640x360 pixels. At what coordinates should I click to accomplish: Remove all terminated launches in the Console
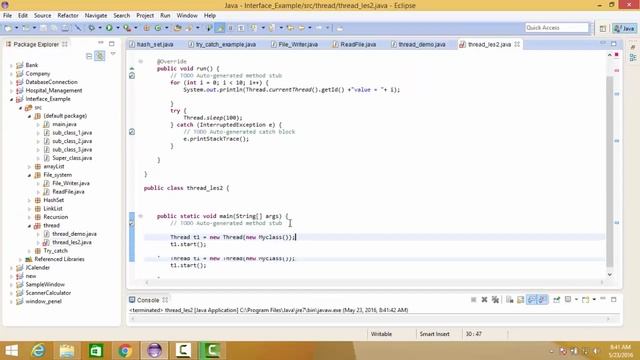click(496, 300)
